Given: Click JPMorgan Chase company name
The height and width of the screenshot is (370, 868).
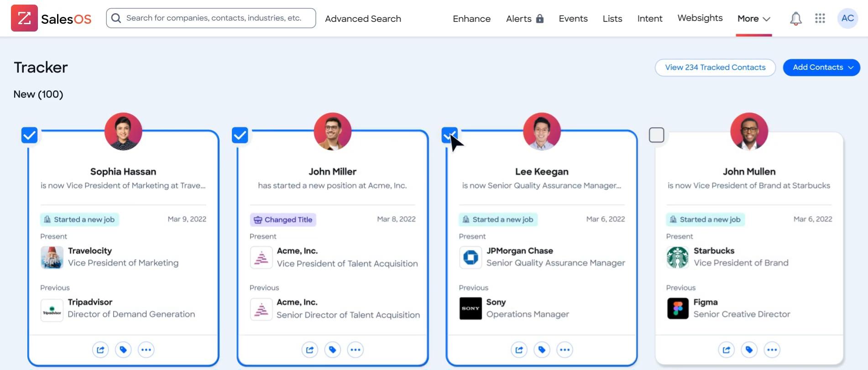Looking at the screenshot, I should tap(520, 251).
